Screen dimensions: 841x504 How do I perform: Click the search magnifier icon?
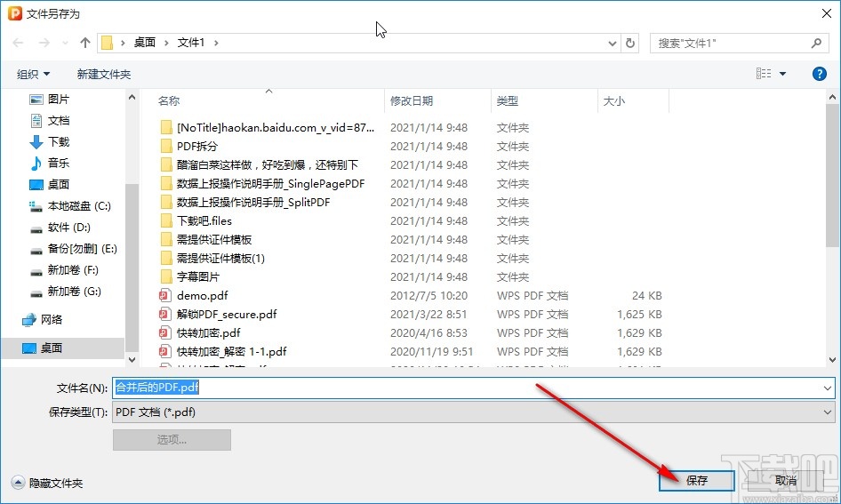pos(816,43)
